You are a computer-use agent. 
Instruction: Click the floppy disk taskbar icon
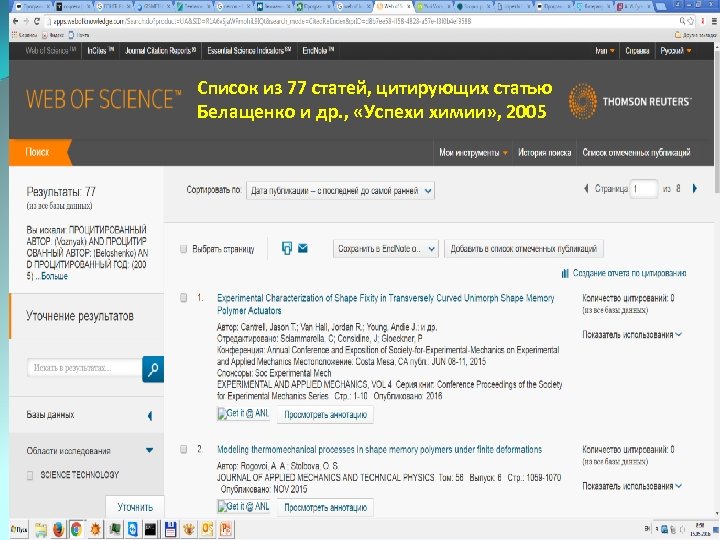170,529
